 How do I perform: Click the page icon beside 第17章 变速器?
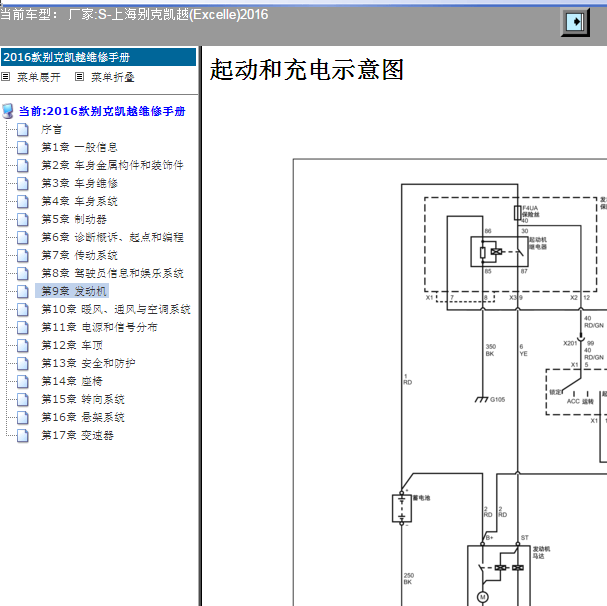point(23,436)
